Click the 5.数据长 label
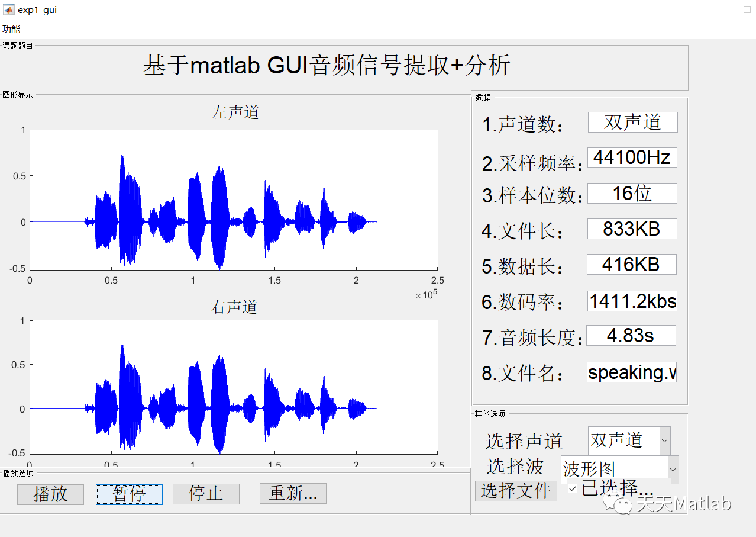Screen dimensions: 756x537 pyautogui.click(x=522, y=267)
